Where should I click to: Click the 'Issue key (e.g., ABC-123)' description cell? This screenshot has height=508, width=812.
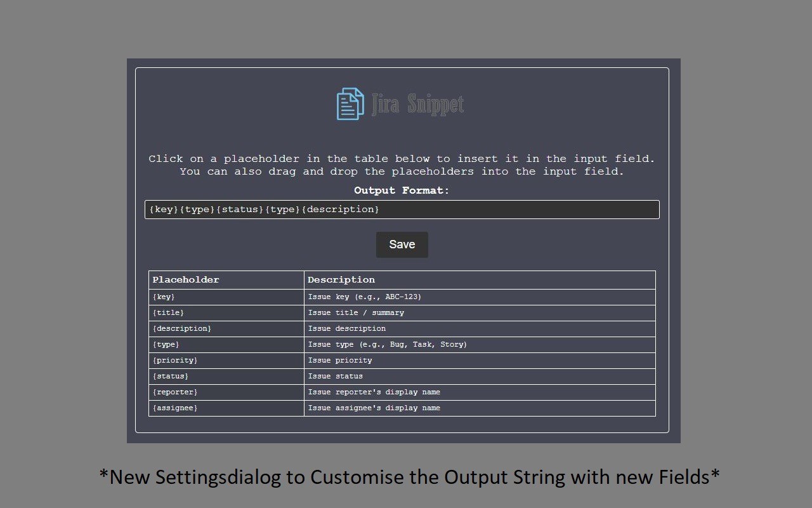pyautogui.click(x=480, y=297)
